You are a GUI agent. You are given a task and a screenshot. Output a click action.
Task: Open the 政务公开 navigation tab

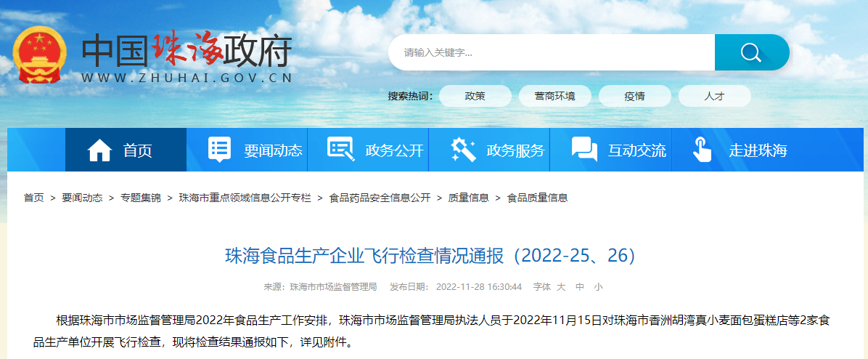point(368,150)
